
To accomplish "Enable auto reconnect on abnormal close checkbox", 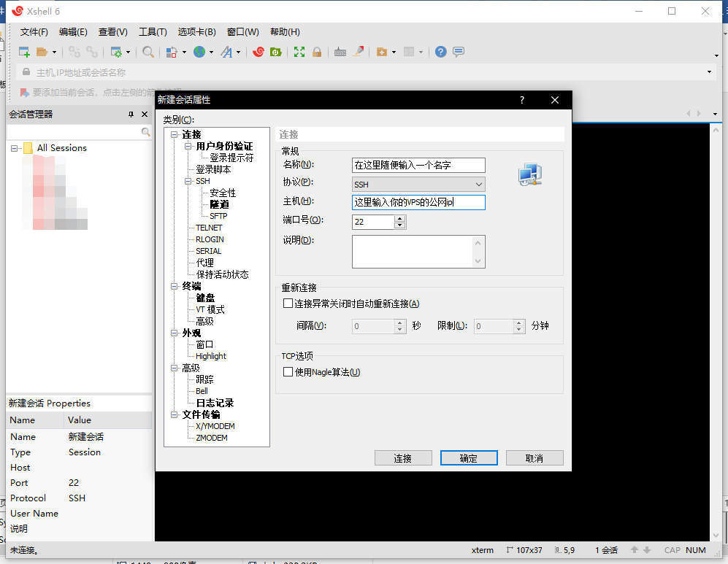I will [x=288, y=304].
